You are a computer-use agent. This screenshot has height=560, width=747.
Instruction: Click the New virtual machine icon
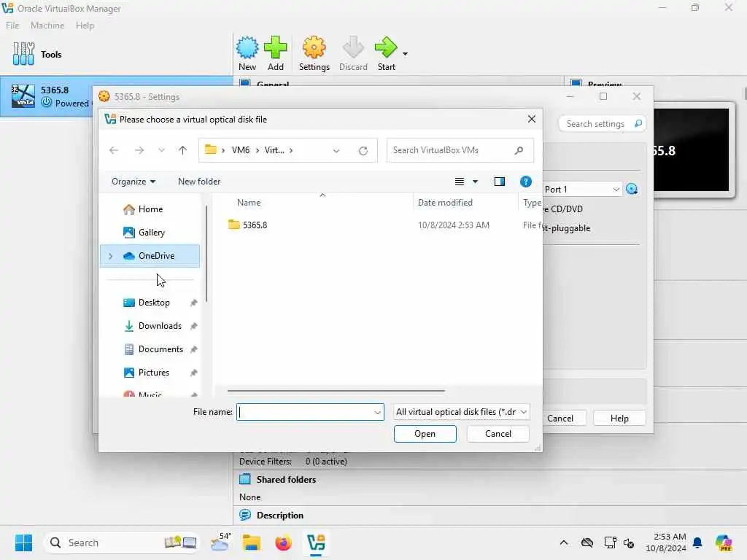pyautogui.click(x=247, y=47)
